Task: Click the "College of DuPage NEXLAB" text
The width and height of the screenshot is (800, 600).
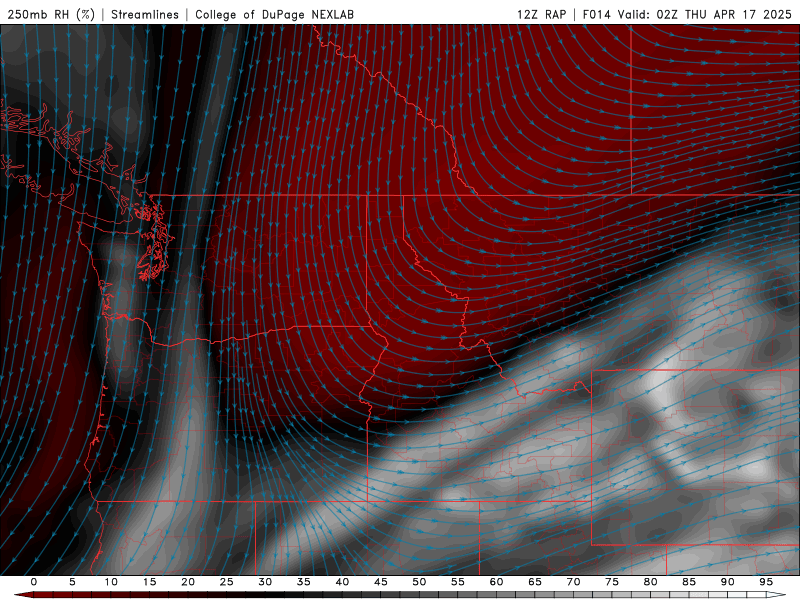Action: (274, 14)
